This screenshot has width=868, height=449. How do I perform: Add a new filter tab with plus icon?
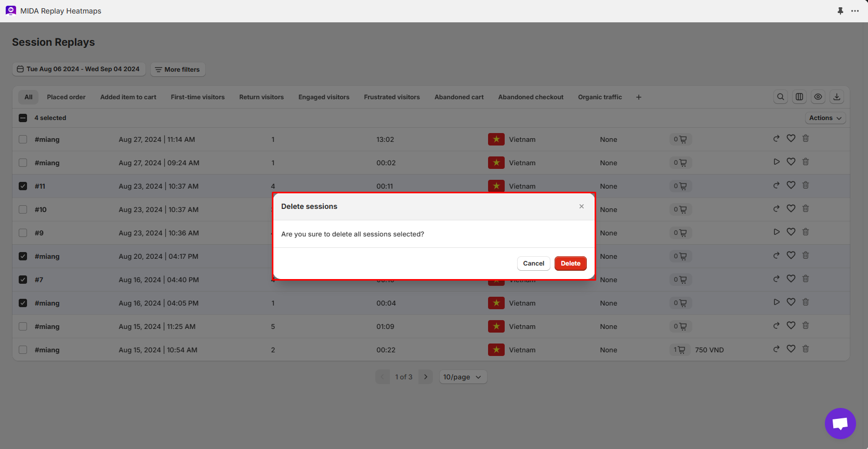tap(639, 97)
